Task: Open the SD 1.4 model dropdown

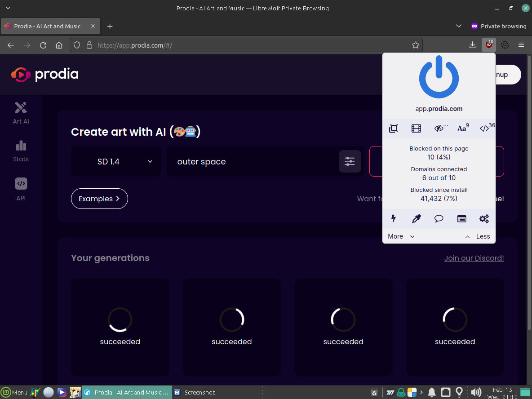Action: [x=116, y=161]
